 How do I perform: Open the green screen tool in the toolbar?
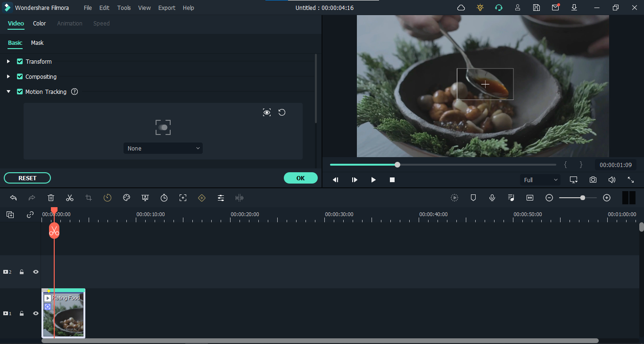coord(145,198)
